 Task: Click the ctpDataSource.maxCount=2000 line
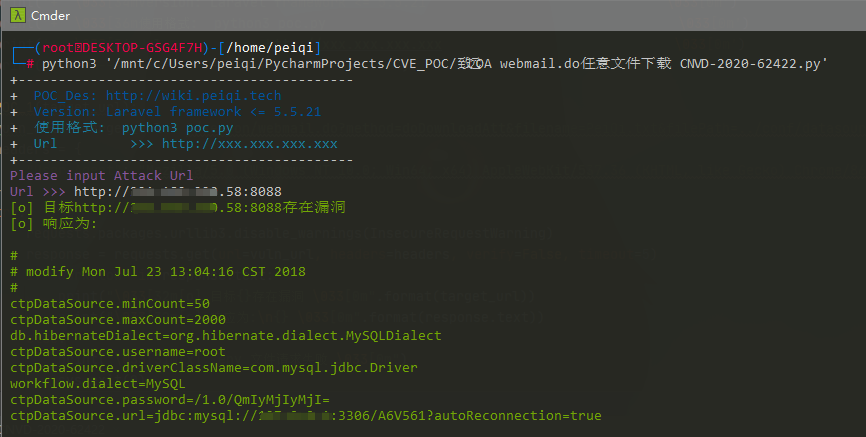(x=117, y=319)
